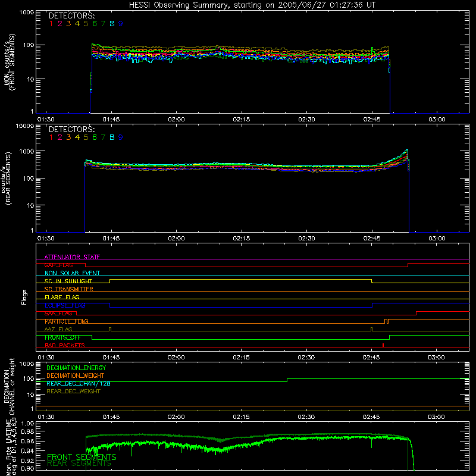Viewport: 476px width, 476px height.
Task: Select the PARTICLE_FLAG label
Action: pyautogui.click(x=67, y=321)
